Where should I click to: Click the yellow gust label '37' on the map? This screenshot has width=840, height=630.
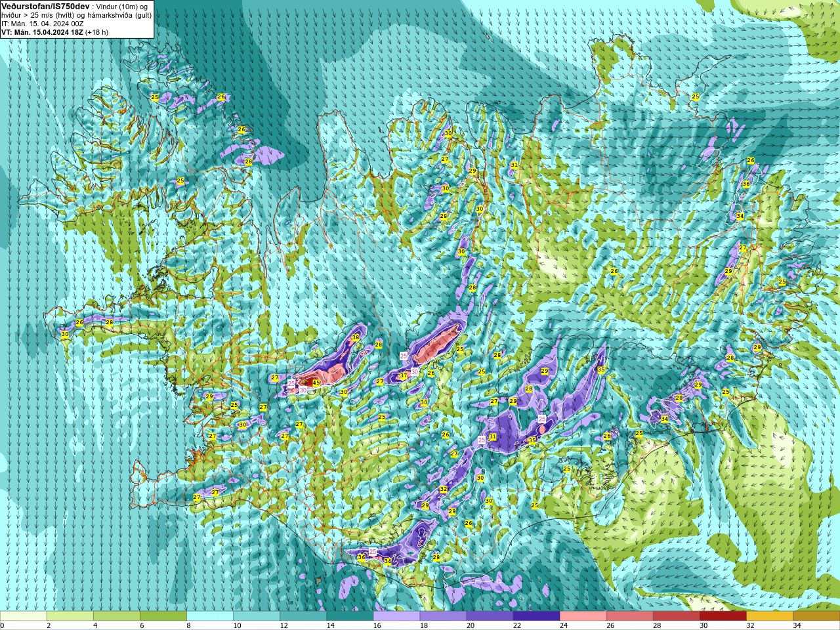point(403,376)
